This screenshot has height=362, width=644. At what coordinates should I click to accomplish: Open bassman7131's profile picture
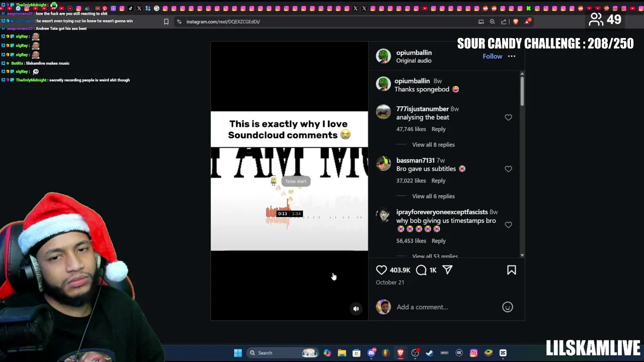[383, 163]
